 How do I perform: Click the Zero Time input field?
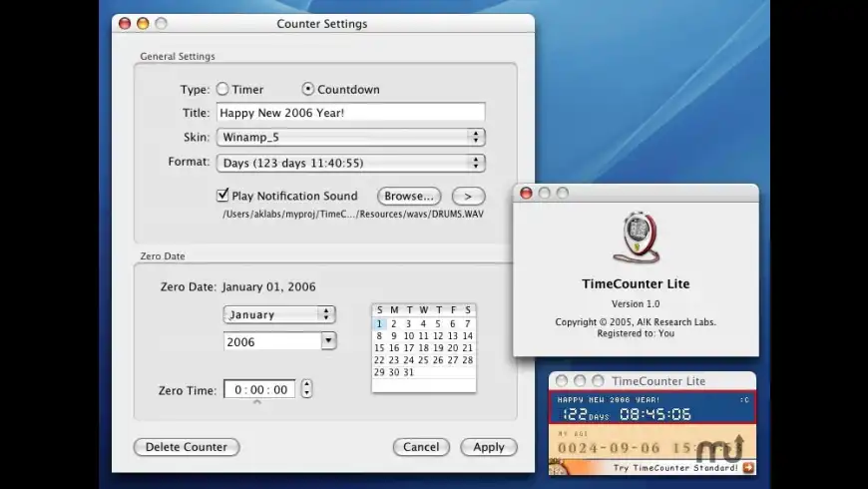pyautogui.click(x=259, y=389)
